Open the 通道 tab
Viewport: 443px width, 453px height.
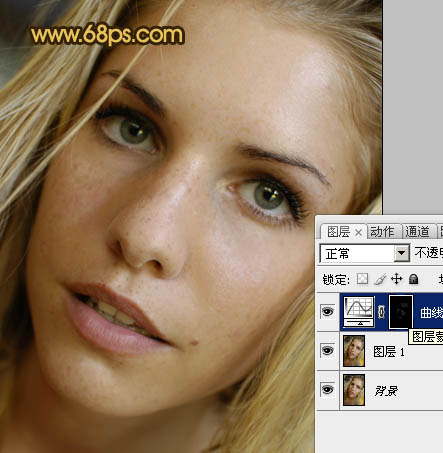417,232
